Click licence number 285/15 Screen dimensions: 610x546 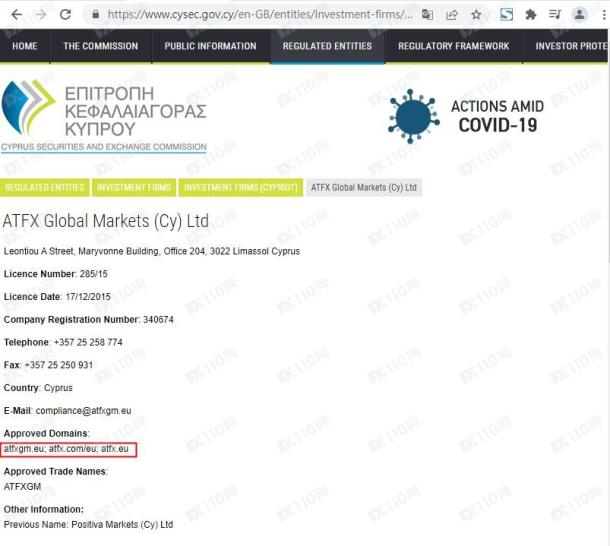click(x=93, y=274)
